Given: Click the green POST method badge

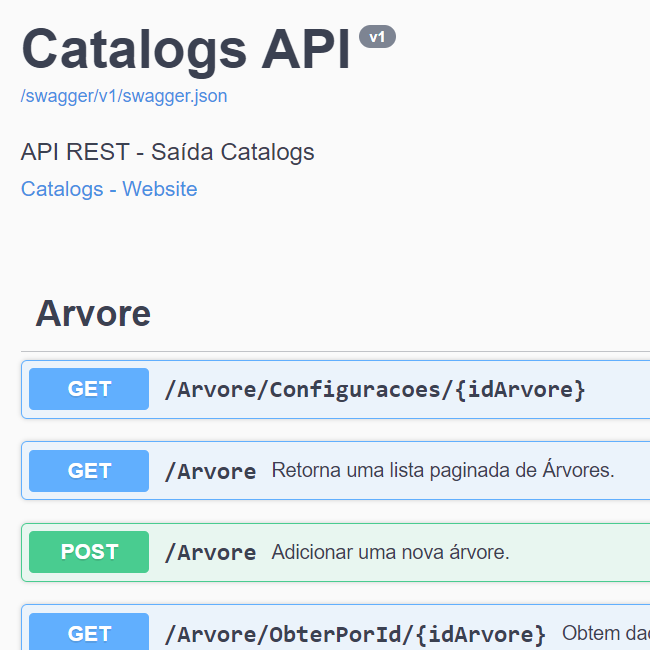Looking at the screenshot, I should pos(89,552).
